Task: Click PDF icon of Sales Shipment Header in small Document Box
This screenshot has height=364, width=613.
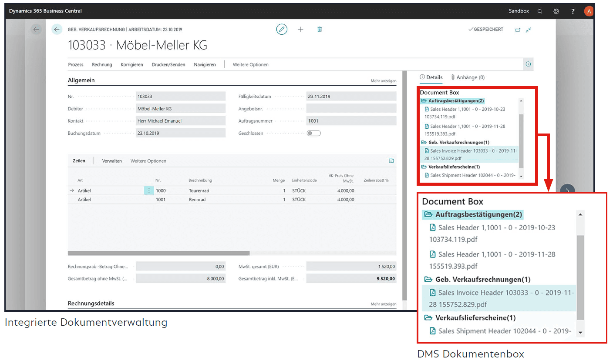Action: point(427,175)
